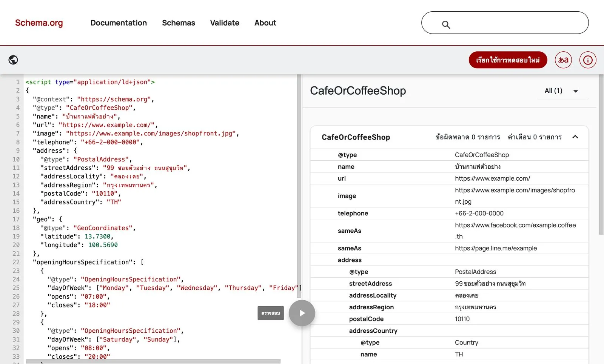Click the "closes": "18:00" code line
This screenshot has height=364, width=604.
(x=79, y=305)
